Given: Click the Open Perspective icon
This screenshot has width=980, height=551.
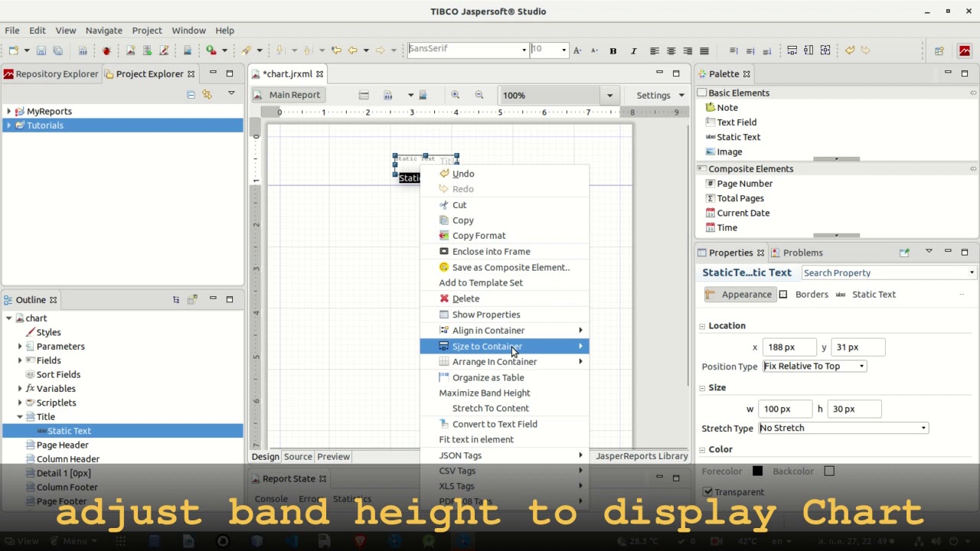Looking at the screenshot, I should point(939,51).
